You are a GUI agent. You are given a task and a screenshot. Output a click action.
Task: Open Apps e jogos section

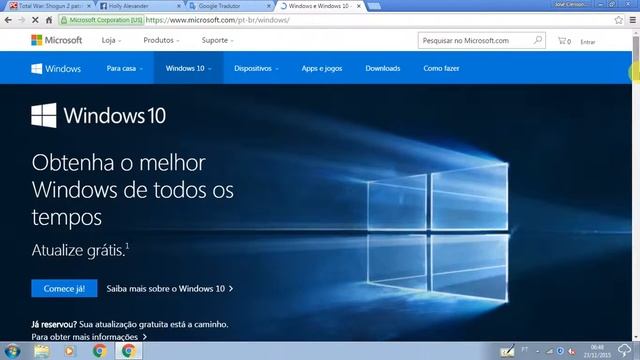pos(322,69)
